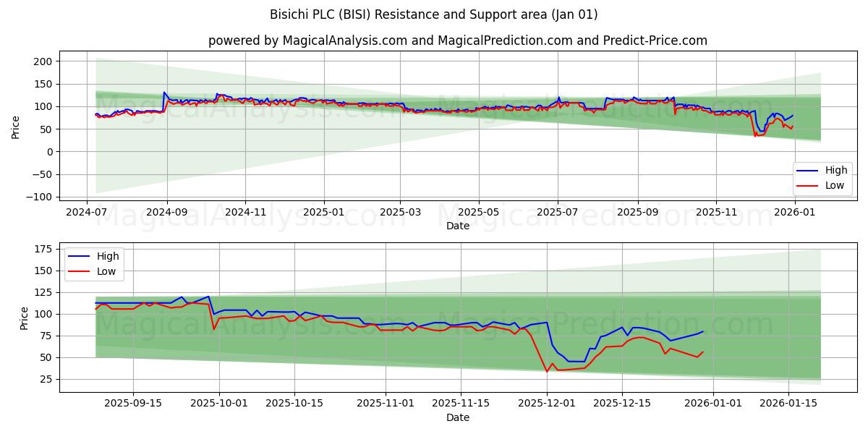Click the '2025-03' tick on the top x-axis
Image resolution: width=868 pixels, height=434 pixels.
(x=400, y=212)
